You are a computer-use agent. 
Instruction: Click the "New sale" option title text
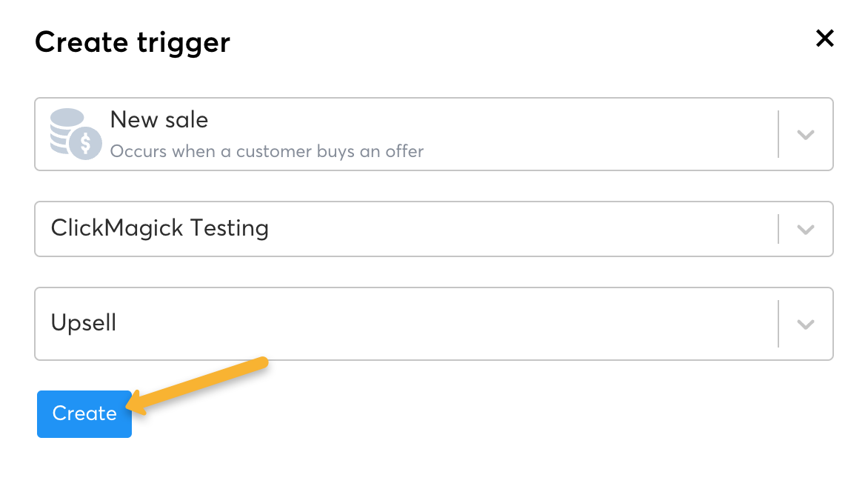(159, 120)
